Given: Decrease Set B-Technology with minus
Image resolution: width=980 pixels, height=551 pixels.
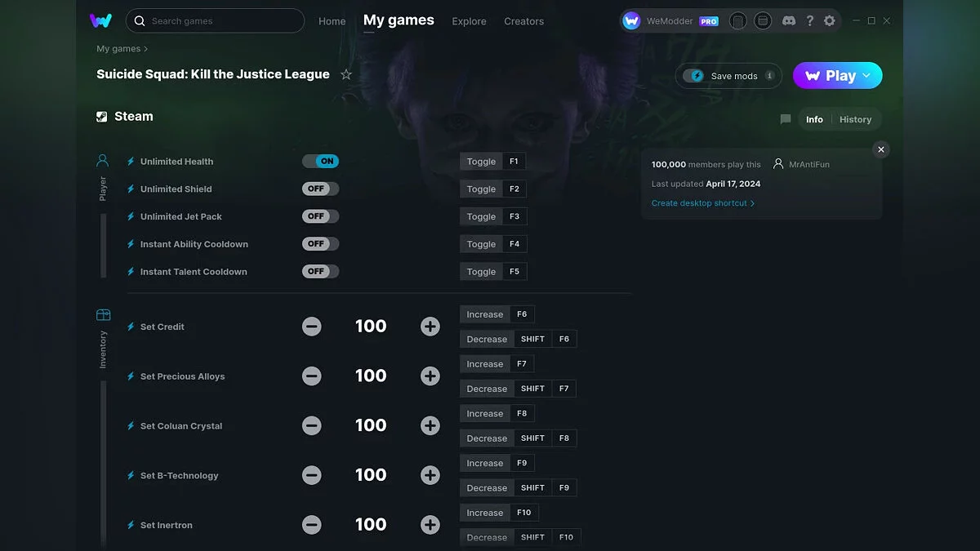Looking at the screenshot, I should pos(311,475).
